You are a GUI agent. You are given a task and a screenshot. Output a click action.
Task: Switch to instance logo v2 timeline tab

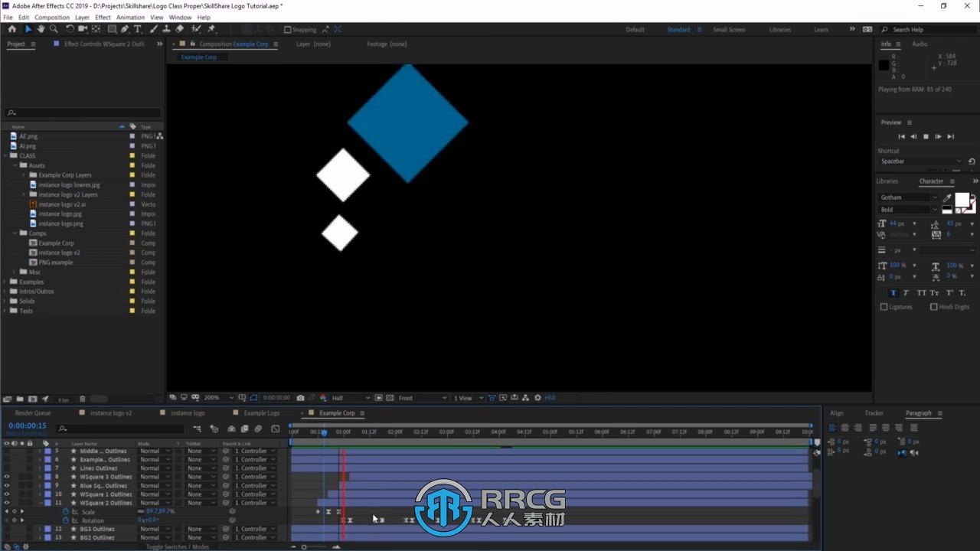(x=111, y=413)
